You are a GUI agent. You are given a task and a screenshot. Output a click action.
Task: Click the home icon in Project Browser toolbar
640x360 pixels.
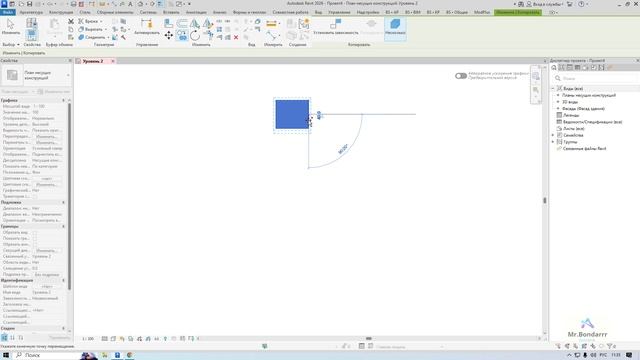(554, 68)
